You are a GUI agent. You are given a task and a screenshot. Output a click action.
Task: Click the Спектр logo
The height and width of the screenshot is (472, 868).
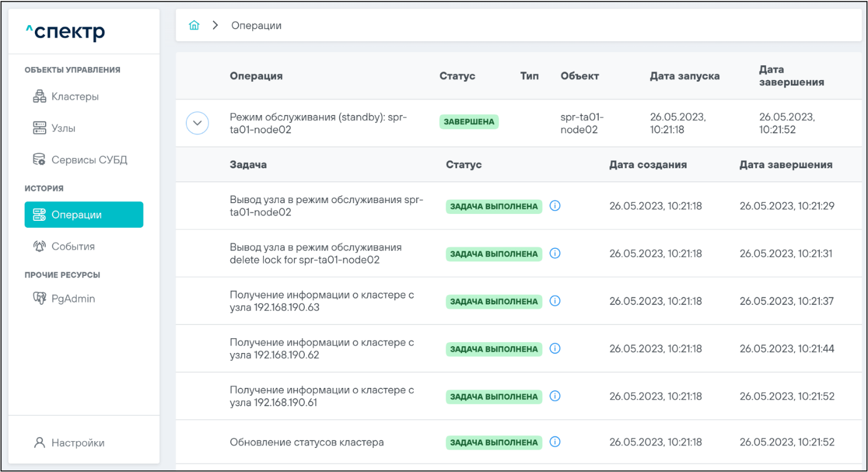(x=65, y=32)
